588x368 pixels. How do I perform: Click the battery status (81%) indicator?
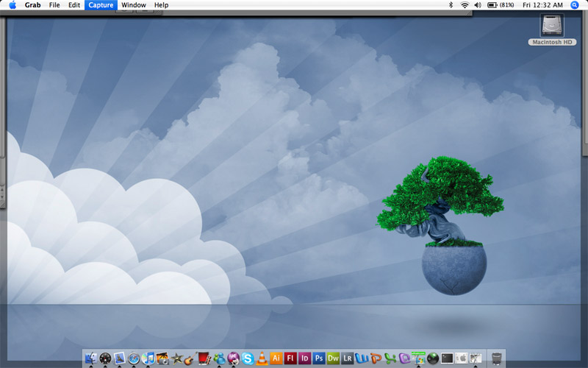[501, 5]
